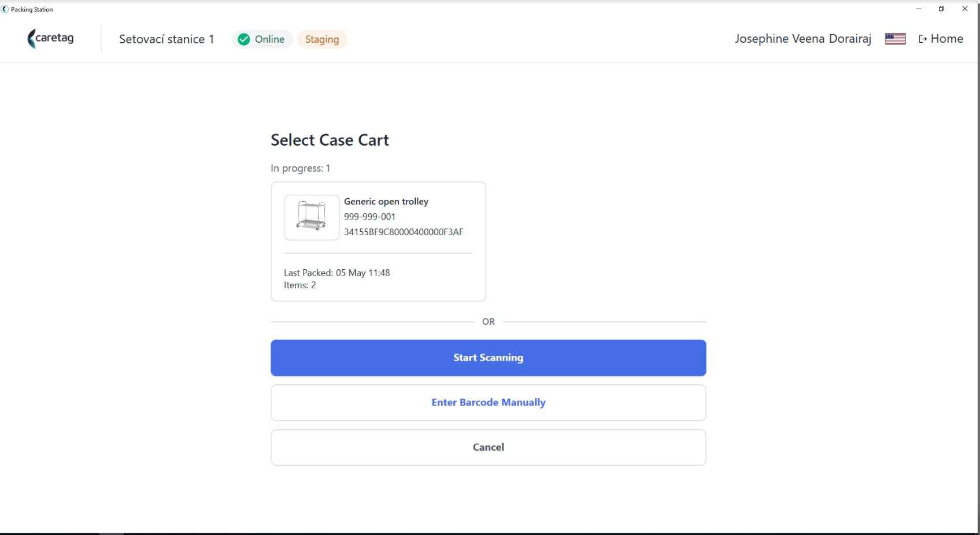Click the Last Packed 05 May text
The width and height of the screenshot is (980, 535).
tap(336, 273)
